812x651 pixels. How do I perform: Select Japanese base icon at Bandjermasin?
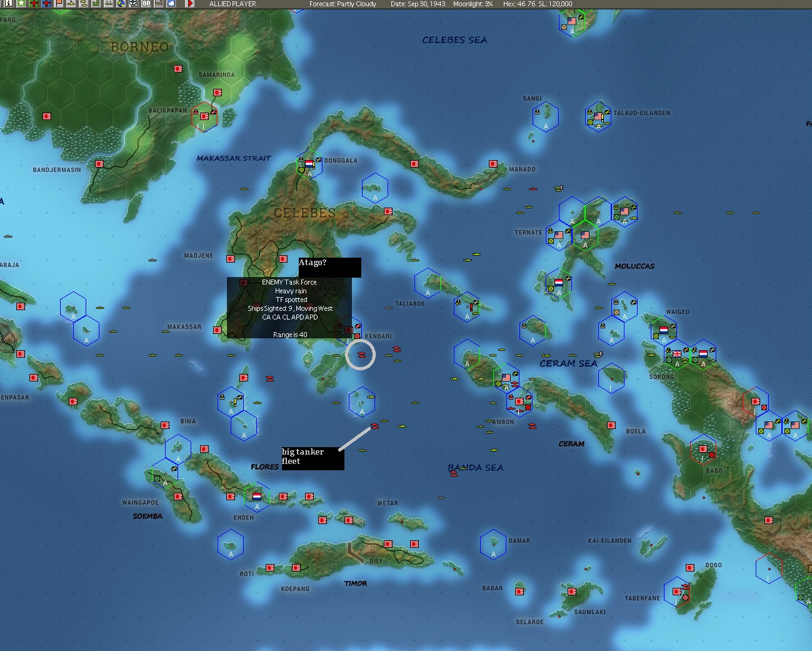(x=99, y=164)
